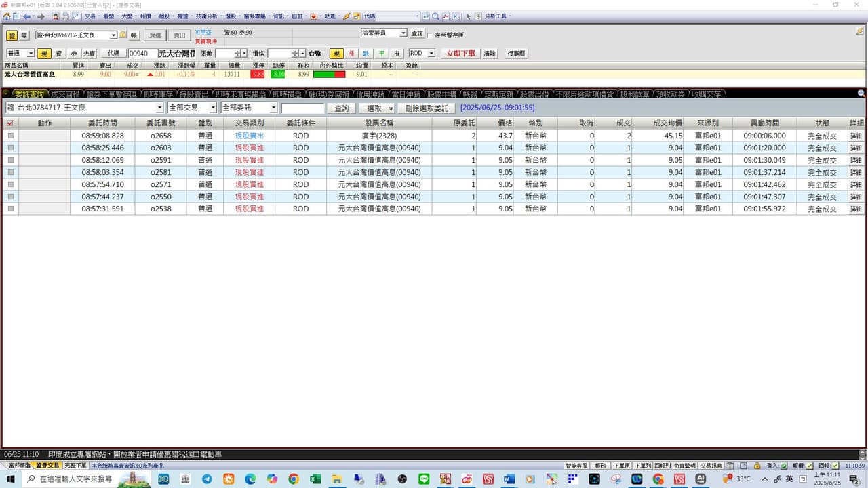
Task: Open the 交易 menu
Action: tap(90, 16)
